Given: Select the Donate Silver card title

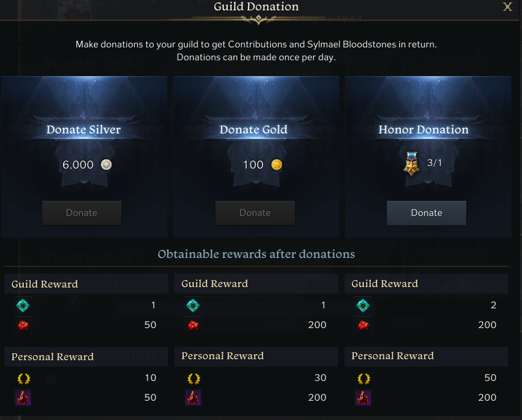Looking at the screenshot, I should tap(84, 129).
